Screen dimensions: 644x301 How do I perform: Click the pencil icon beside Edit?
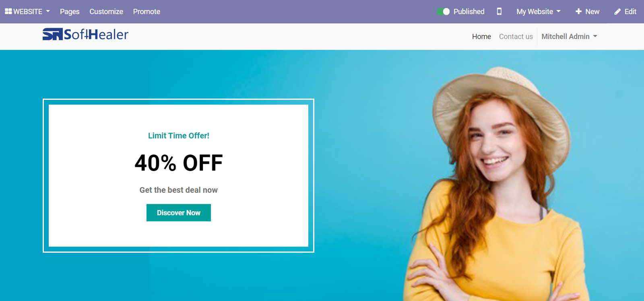coord(617,12)
